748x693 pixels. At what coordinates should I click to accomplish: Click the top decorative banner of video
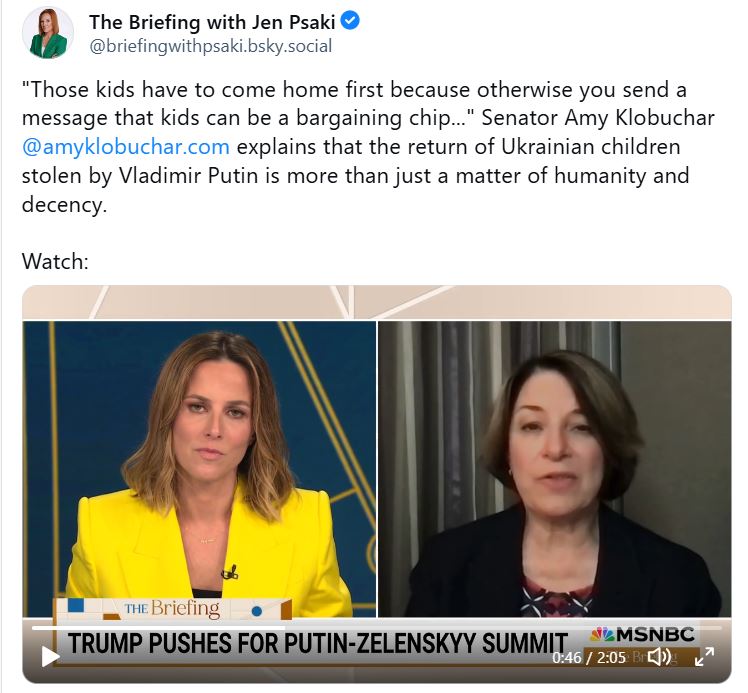click(377, 302)
